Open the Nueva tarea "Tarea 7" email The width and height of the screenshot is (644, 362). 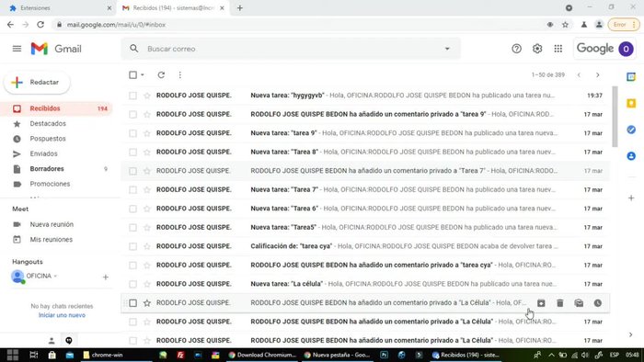pyautogui.click(x=365, y=190)
